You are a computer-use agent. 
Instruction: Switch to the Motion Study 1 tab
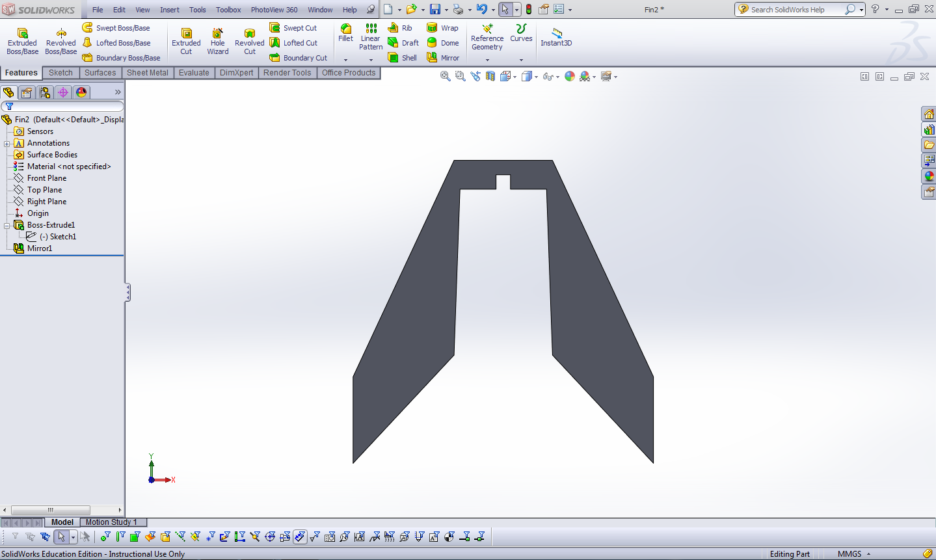[x=112, y=522]
